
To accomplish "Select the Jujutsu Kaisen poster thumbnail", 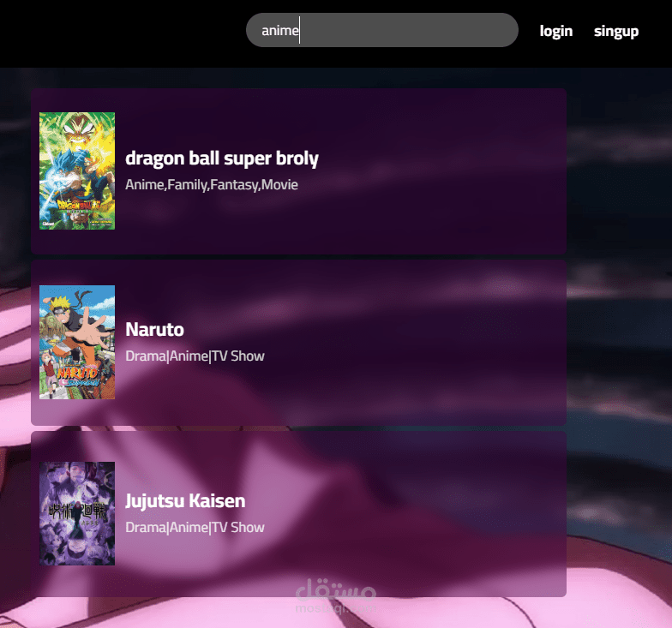I will 77,514.
